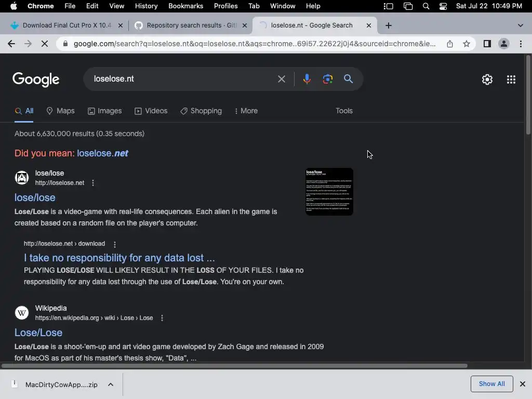Open the lose/lose result title
The width and height of the screenshot is (532, 399).
(35, 198)
